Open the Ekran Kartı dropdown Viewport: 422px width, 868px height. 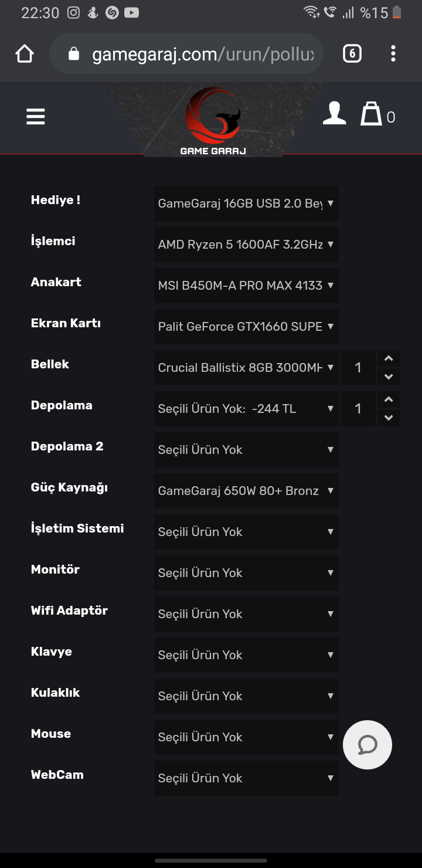(246, 327)
